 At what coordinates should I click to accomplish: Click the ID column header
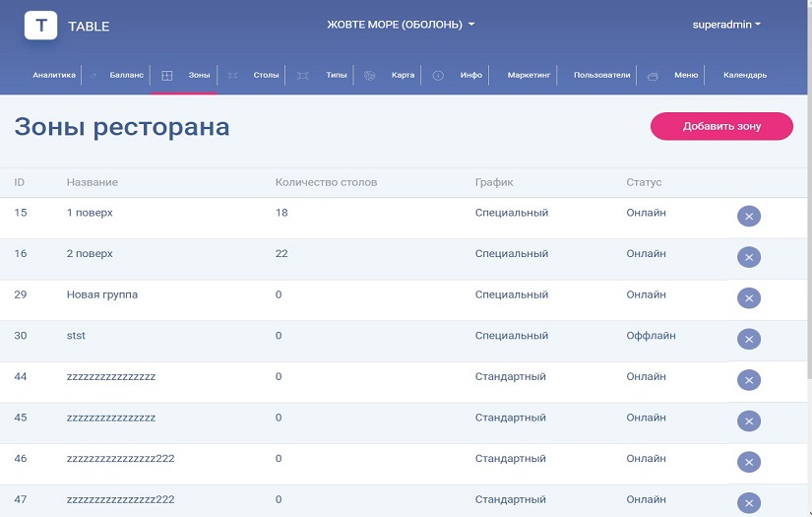click(x=19, y=182)
